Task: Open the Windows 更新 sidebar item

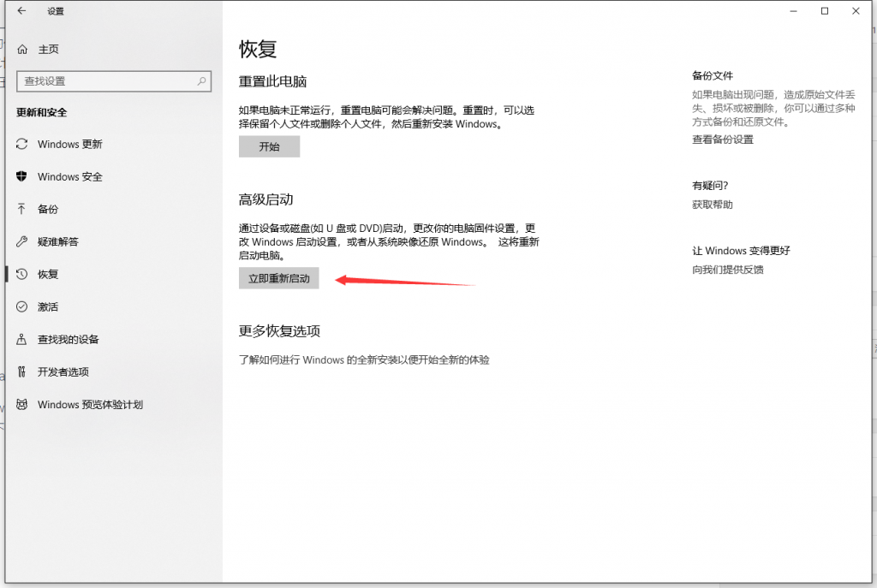Action: [x=69, y=145]
